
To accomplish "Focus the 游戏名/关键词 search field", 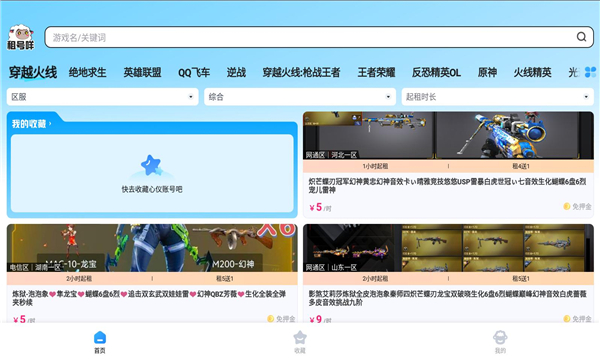I will click(x=319, y=37).
